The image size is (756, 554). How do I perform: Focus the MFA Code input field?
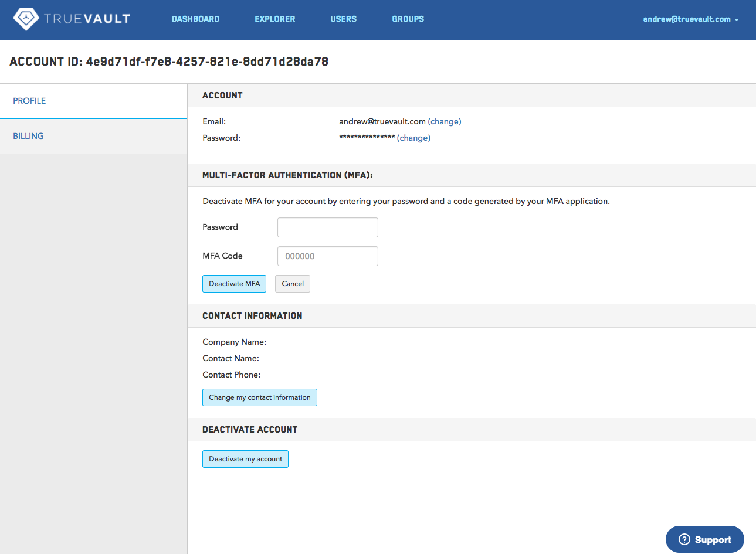coord(328,256)
